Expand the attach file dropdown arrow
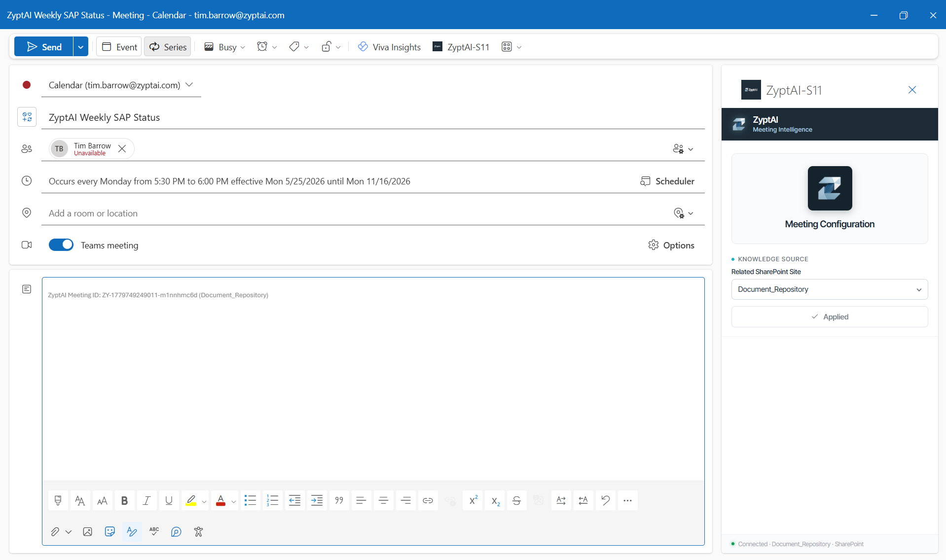Viewport: 946px width, 560px height. tap(69, 532)
